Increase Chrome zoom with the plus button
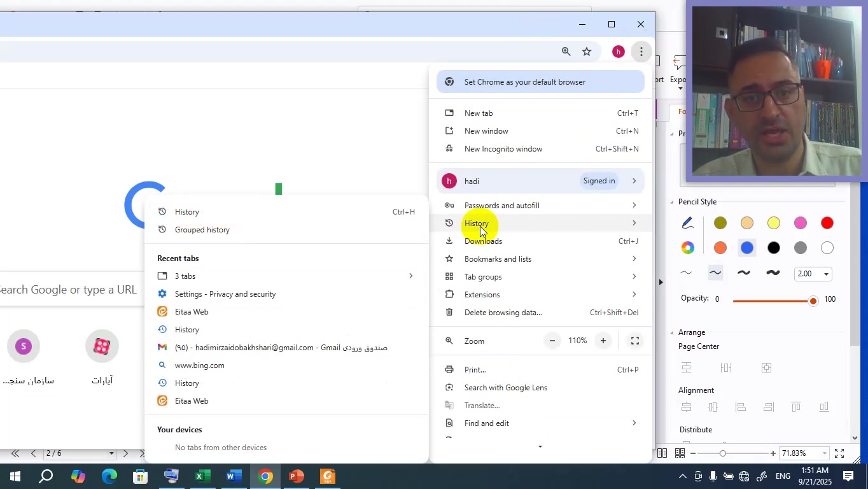Viewport: 868px width, 489px height. coord(603,341)
